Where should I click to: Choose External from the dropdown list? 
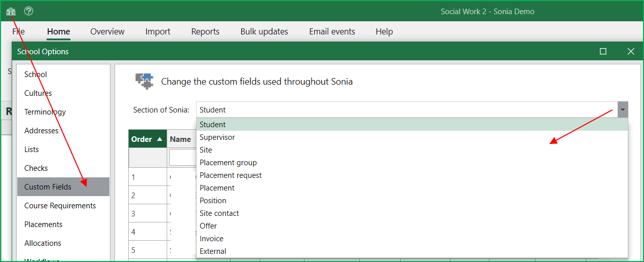point(412,251)
